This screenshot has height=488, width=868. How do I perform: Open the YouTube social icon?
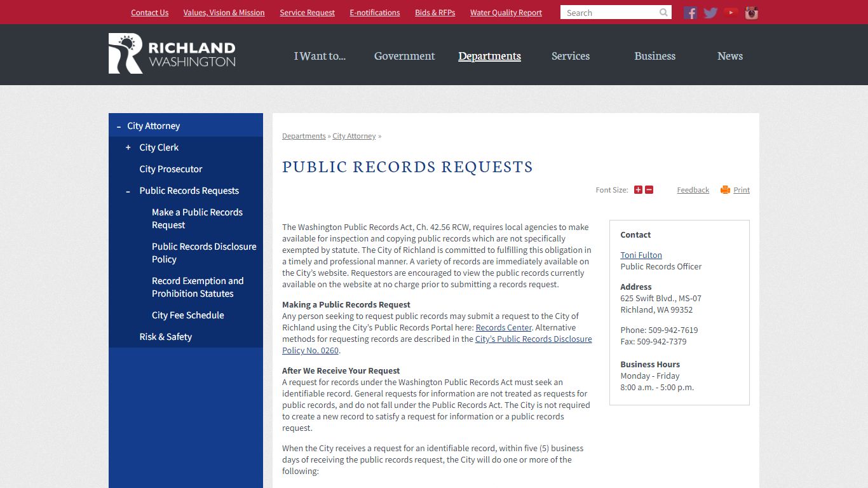pos(731,13)
